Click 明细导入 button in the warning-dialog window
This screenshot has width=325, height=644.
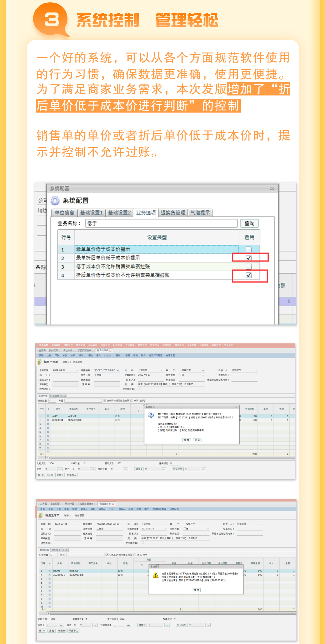pyautogui.click(x=74, y=631)
